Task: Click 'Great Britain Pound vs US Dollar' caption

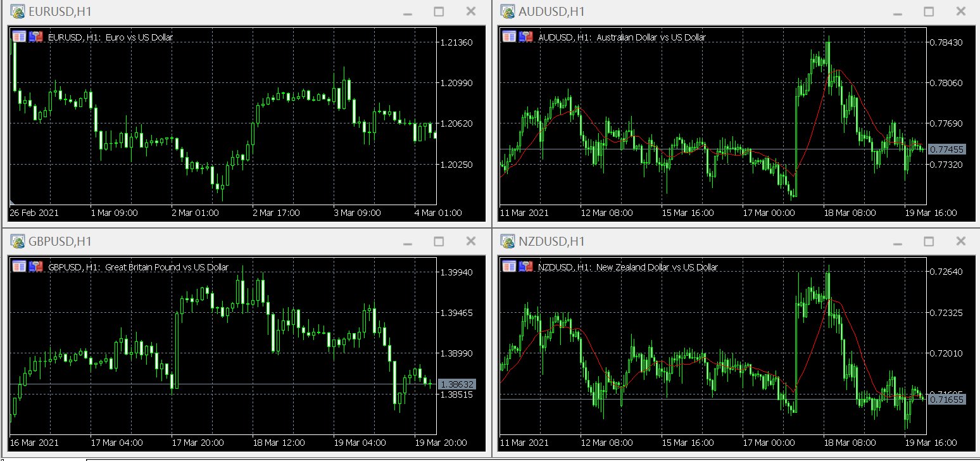Action: 167,267
